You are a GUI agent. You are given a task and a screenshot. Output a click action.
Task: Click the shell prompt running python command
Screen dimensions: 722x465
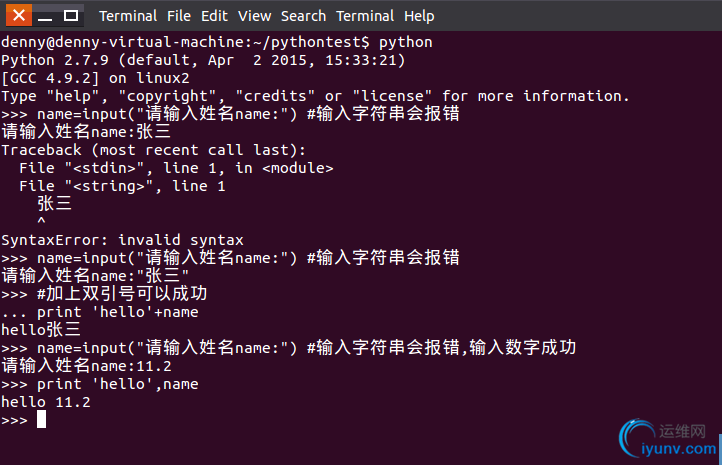[x=217, y=42]
